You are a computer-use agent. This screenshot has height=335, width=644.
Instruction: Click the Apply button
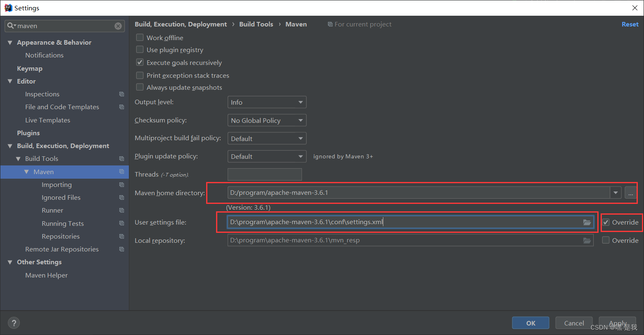pyautogui.click(x=618, y=323)
